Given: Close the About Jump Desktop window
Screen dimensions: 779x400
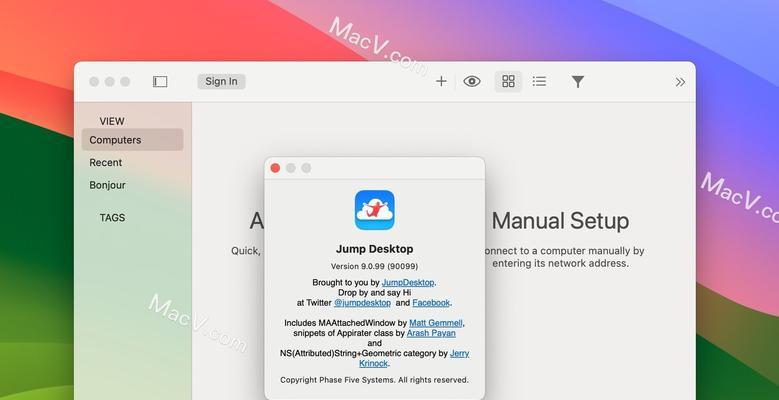Looking at the screenshot, I should click(275, 168).
